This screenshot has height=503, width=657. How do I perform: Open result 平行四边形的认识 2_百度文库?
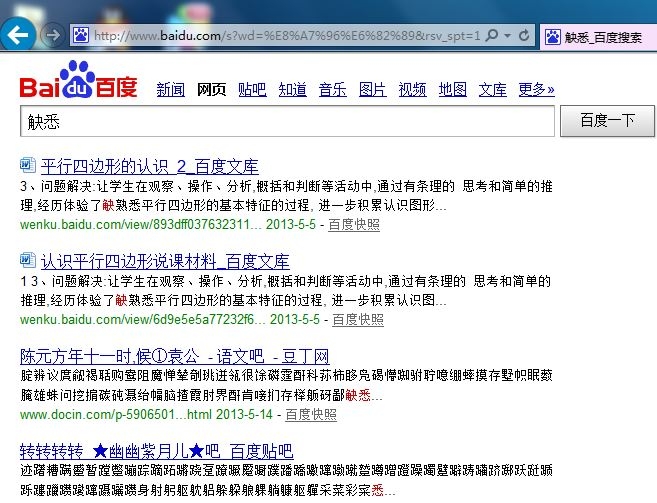tap(150, 166)
